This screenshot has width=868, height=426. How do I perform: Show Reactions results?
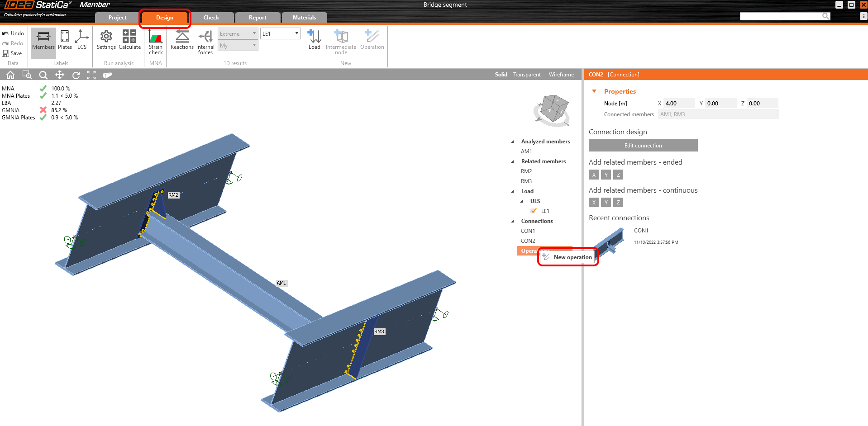click(x=182, y=40)
